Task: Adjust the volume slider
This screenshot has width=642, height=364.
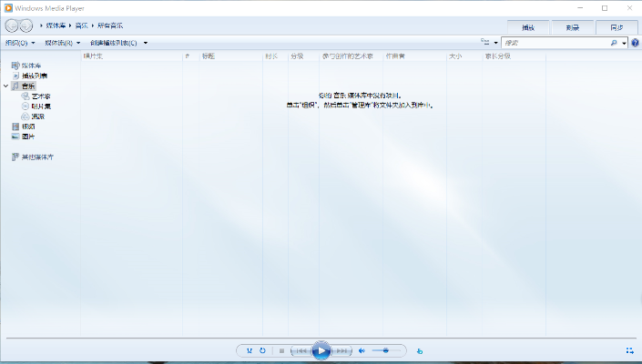Action: [x=386, y=350]
